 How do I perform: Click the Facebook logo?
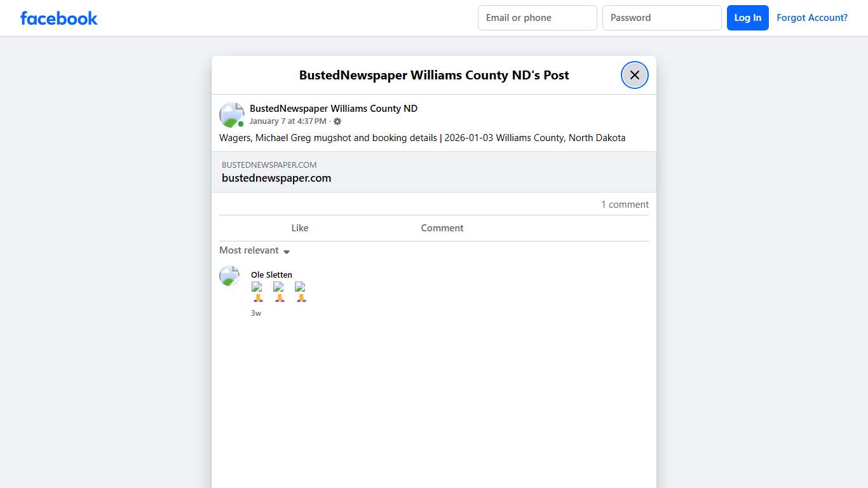pos(58,18)
